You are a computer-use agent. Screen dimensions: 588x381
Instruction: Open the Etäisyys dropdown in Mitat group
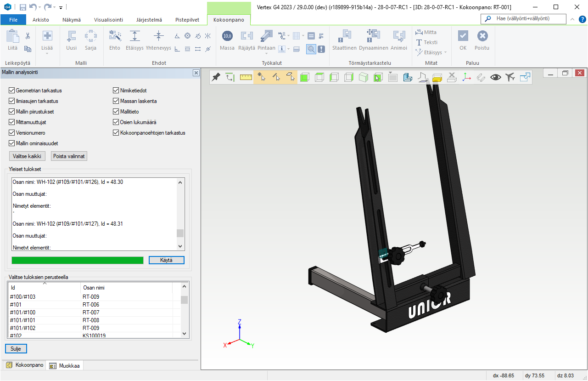445,53
